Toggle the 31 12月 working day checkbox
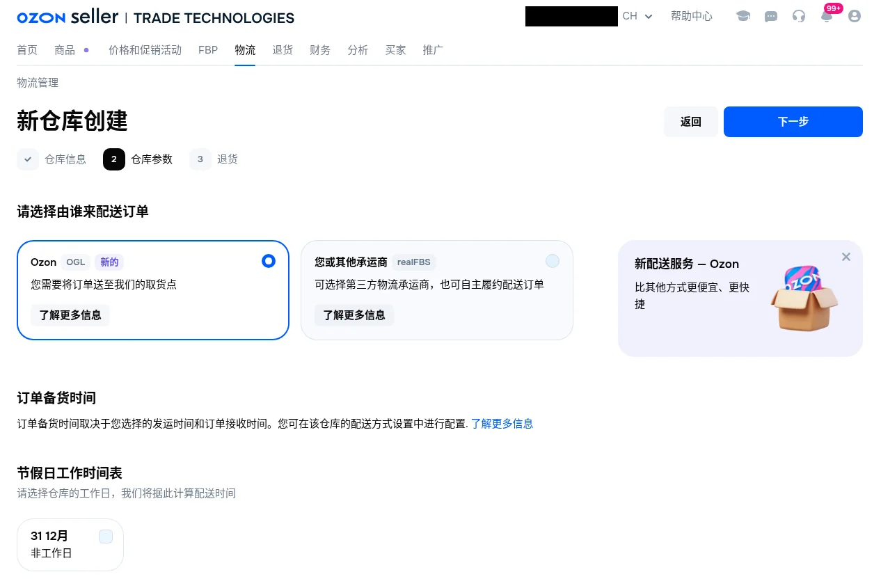 tap(106, 537)
